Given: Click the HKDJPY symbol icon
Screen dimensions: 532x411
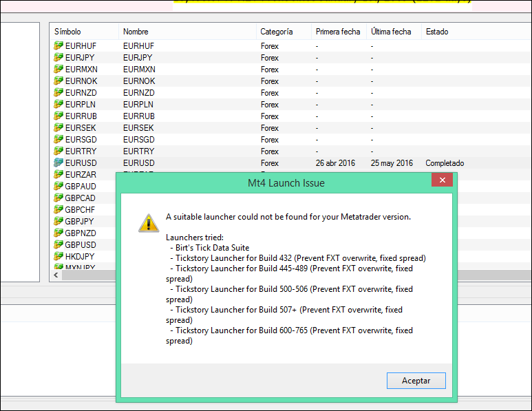Looking at the screenshot, I should point(58,257).
